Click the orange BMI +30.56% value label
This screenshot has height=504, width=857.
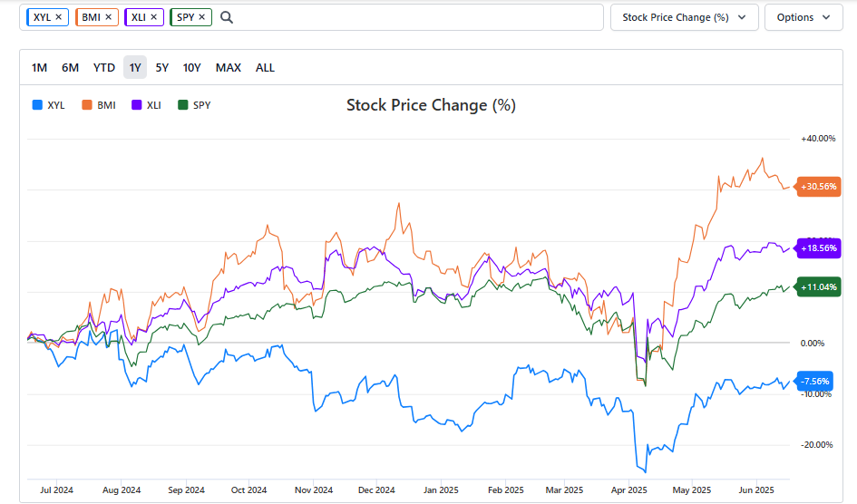(x=820, y=188)
